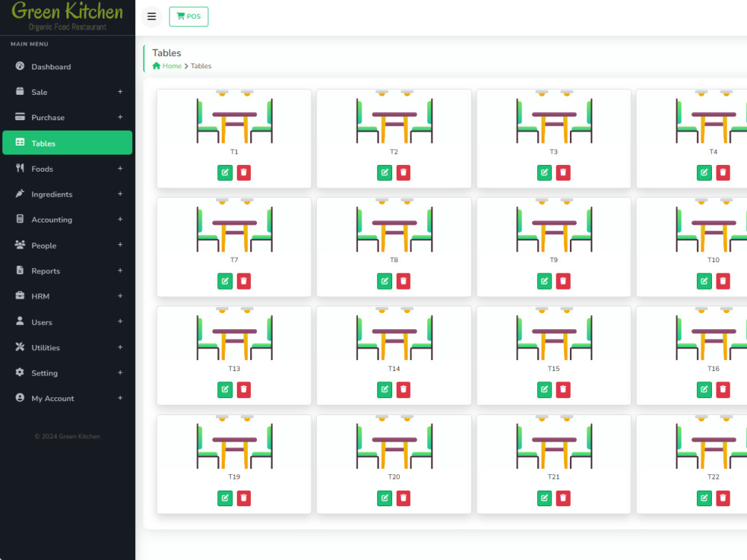Expand the Accounting menu plus sign
The width and height of the screenshot is (747, 560).
tap(120, 220)
